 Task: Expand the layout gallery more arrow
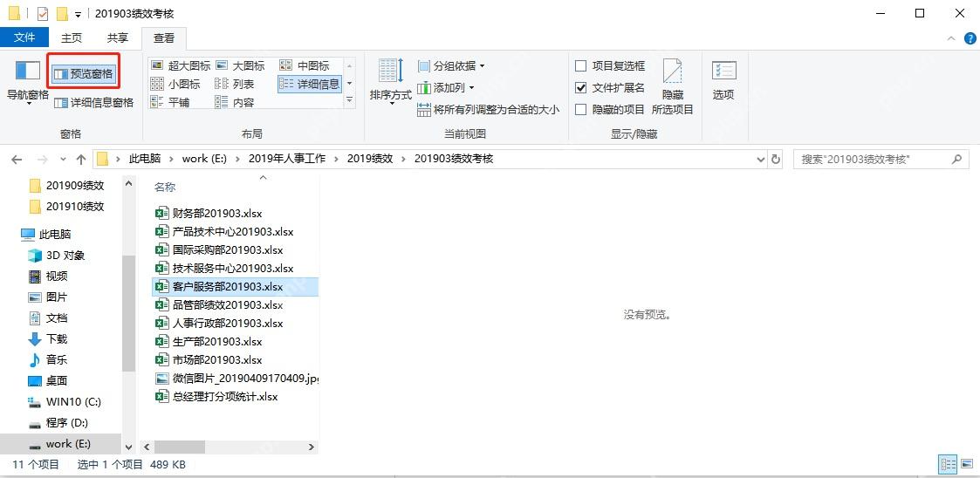click(x=349, y=100)
